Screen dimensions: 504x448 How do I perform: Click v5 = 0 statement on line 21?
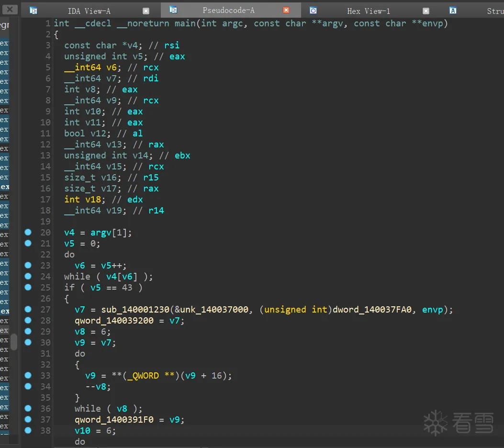point(82,244)
